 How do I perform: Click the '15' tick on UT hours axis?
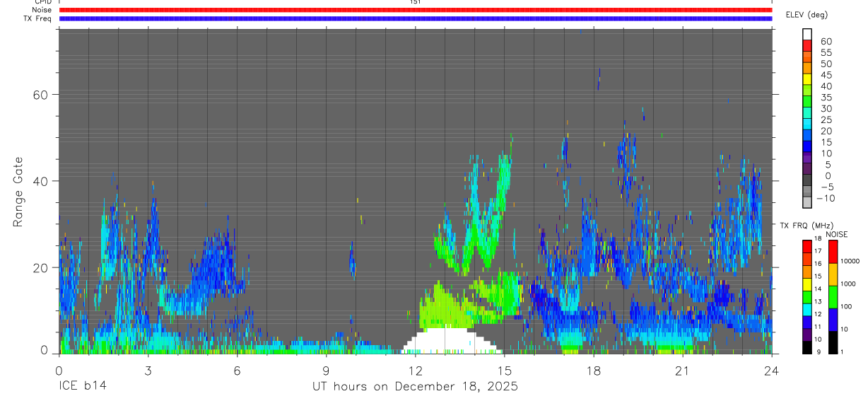click(505, 371)
